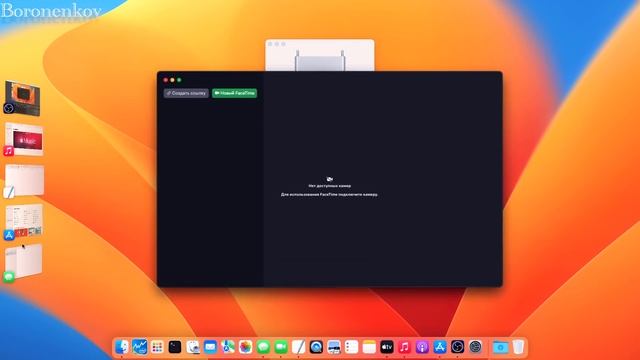Click the crossed-out camera icon in FaceTime
This screenshot has height=360, width=640.
pyautogui.click(x=330, y=179)
